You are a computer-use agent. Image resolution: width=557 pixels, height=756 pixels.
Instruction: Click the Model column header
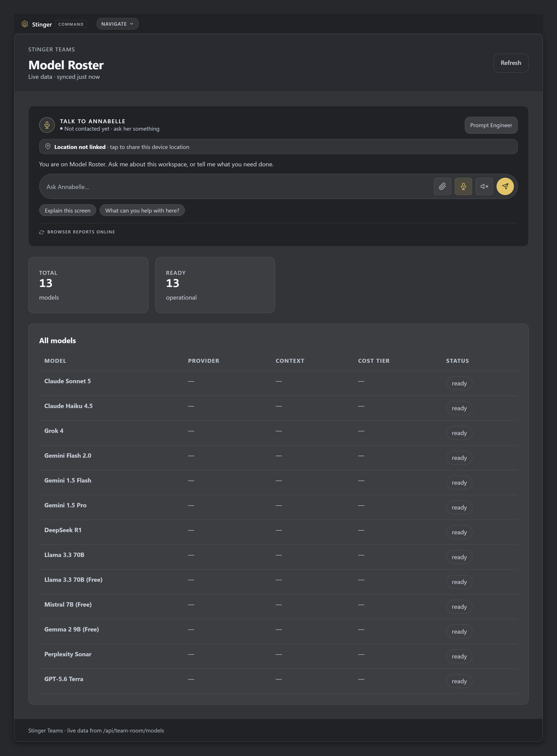[x=55, y=361]
